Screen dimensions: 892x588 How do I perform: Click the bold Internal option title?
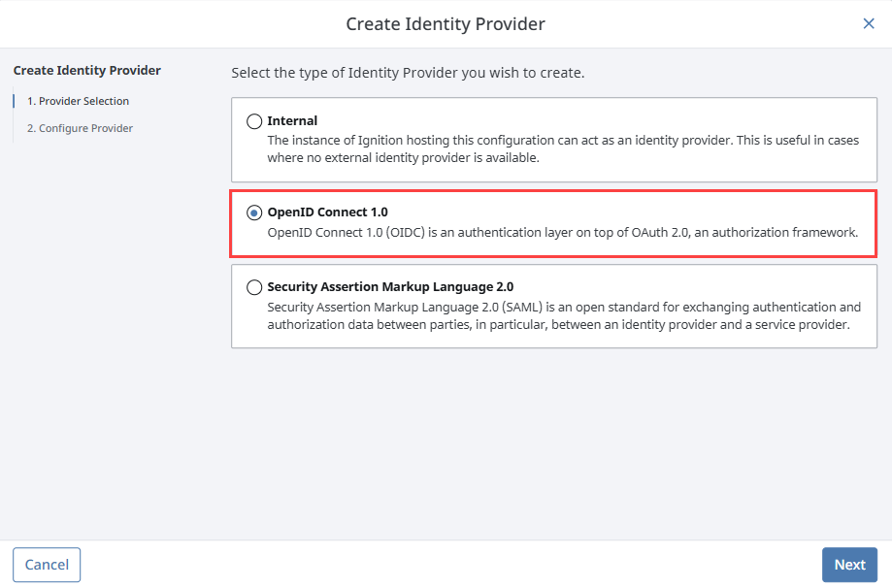pos(292,120)
